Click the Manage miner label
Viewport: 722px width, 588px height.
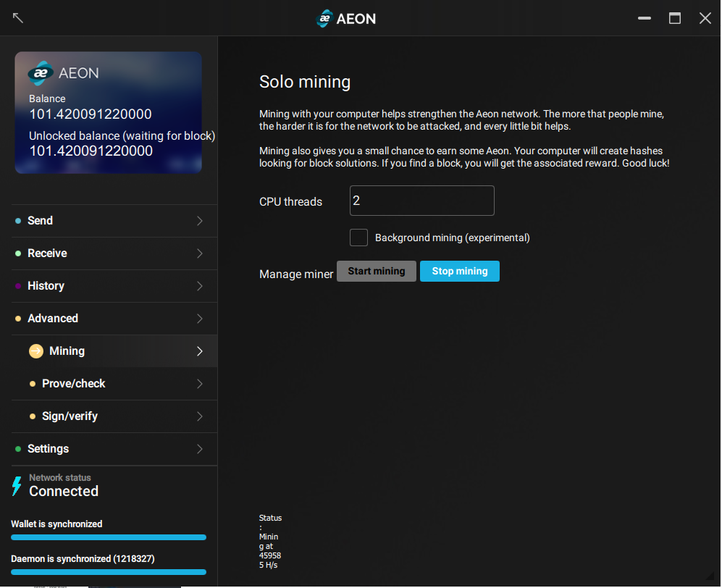[296, 274]
